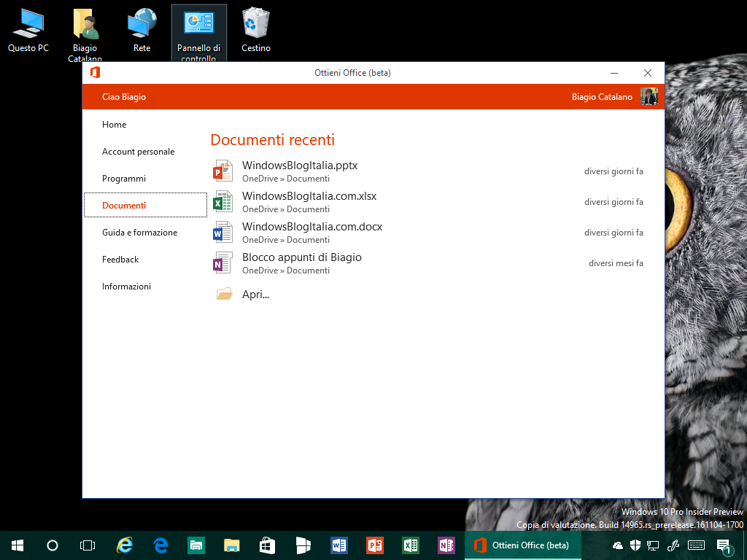Viewport: 747px width, 560px height.
Task: Click the Ottieni Office (beta) taskbar button
Action: (523, 545)
